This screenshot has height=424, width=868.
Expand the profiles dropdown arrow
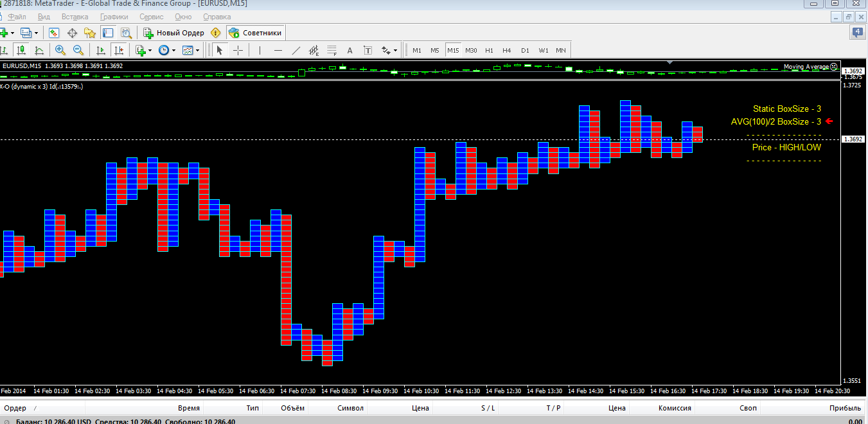[x=36, y=33]
